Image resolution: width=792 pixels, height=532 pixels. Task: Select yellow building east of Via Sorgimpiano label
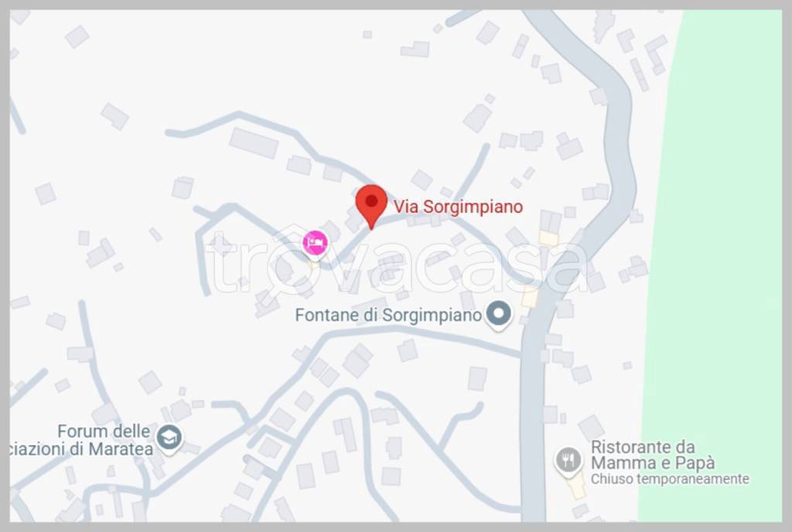tap(548, 238)
